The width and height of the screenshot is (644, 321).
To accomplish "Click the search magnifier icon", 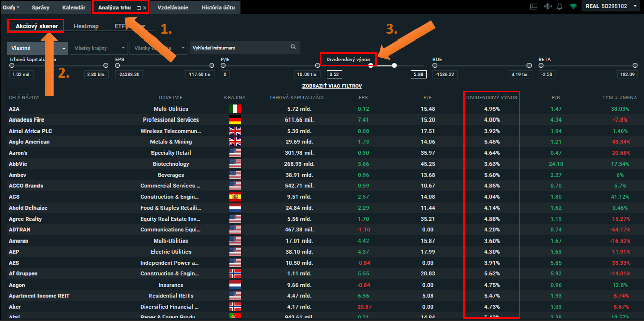I will click(293, 47).
